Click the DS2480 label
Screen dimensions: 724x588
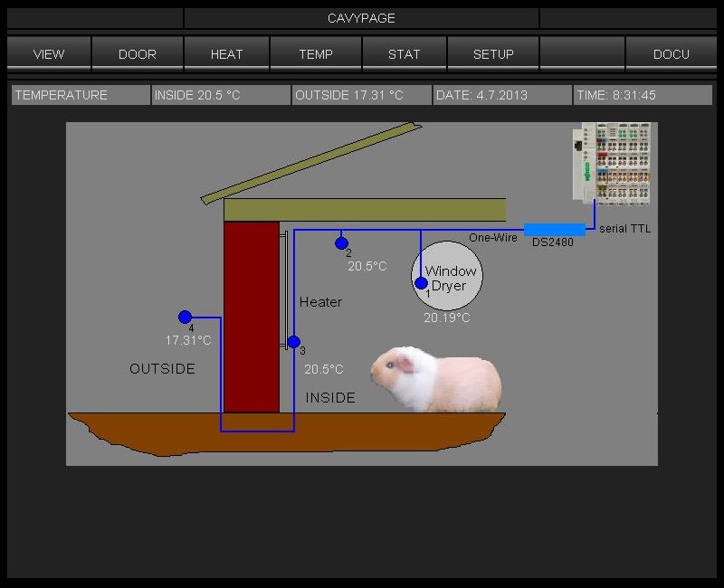click(553, 242)
